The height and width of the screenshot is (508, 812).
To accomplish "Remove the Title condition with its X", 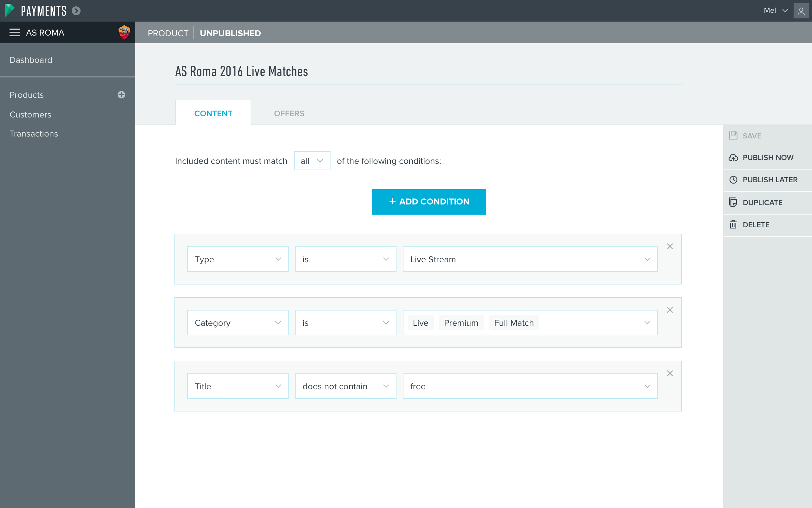I will pos(670,373).
